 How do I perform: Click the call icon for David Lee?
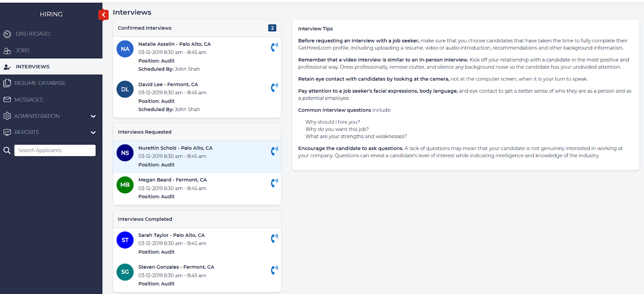(274, 87)
